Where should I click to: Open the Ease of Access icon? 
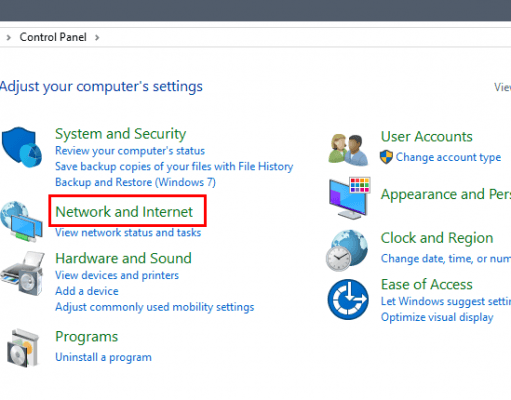[348, 299]
